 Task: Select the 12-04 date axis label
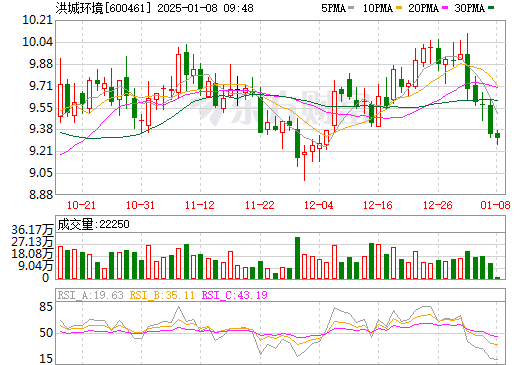pyautogui.click(x=319, y=205)
